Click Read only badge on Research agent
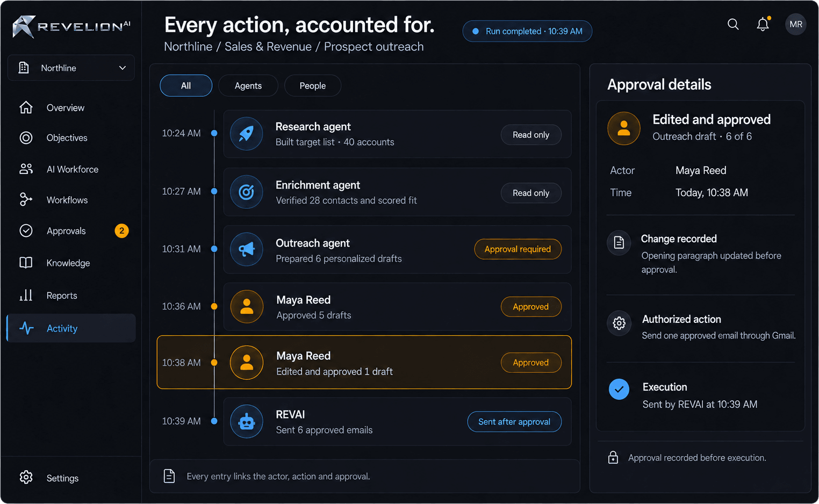 pos(531,135)
